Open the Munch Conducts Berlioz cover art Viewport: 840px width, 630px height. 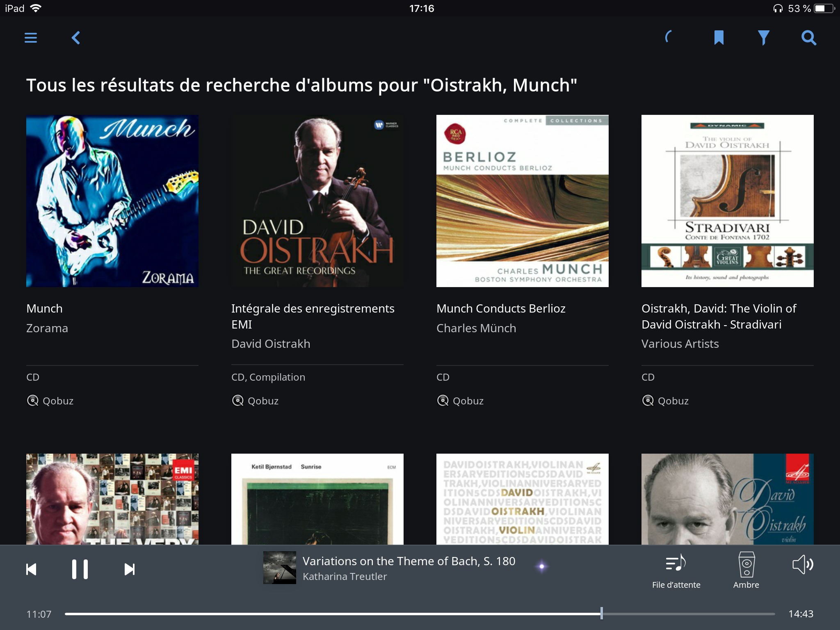(x=523, y=201)
